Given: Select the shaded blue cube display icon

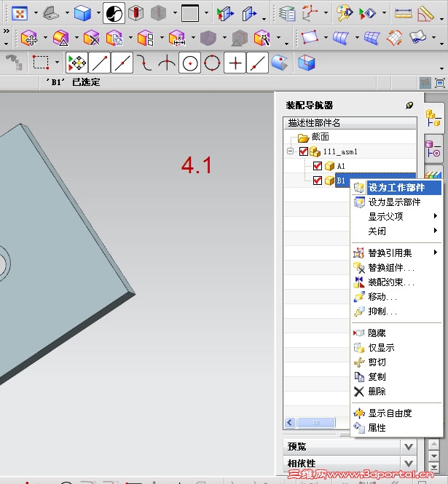Looking at the screenshot, I should 82,13.
